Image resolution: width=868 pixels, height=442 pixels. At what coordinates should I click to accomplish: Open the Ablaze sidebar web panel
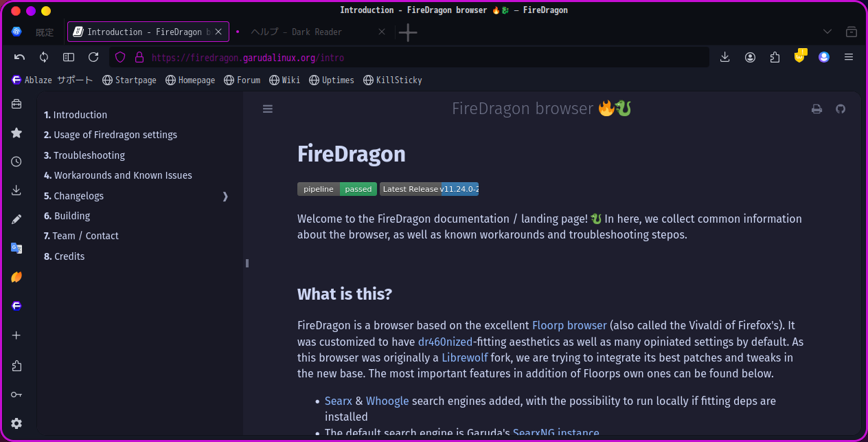[16, 306]
